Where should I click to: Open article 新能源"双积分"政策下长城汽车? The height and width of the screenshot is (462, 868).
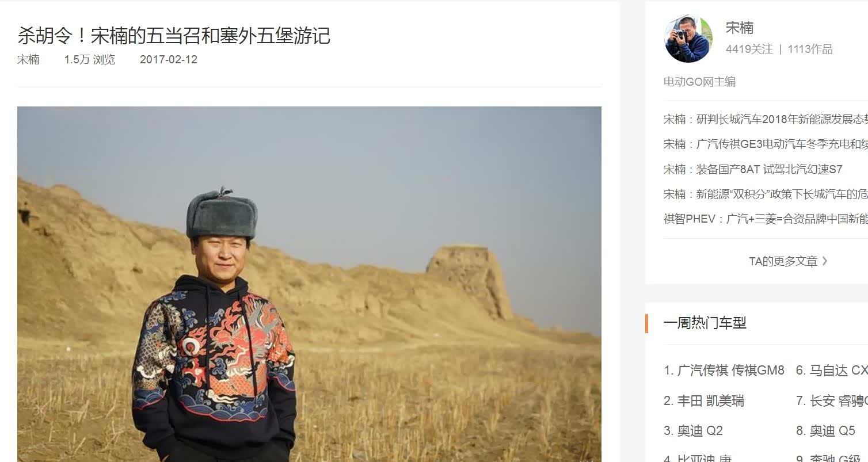(x=766, y=194)
